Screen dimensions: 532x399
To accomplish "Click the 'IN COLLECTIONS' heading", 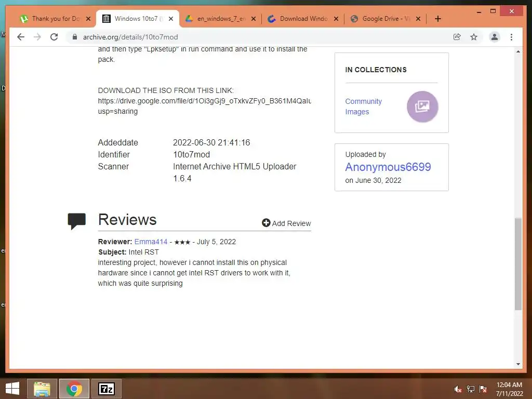I will (x=376, y=70).
